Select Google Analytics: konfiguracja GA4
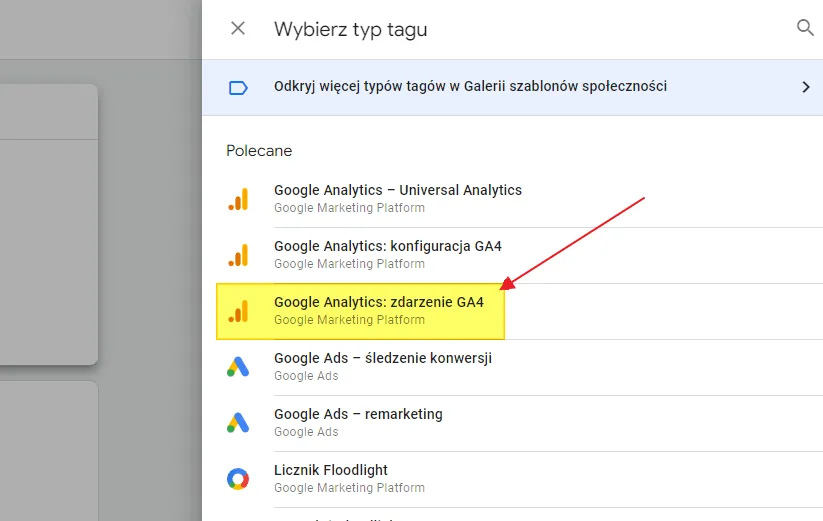 pyautogui.click(x=388, y=246)
